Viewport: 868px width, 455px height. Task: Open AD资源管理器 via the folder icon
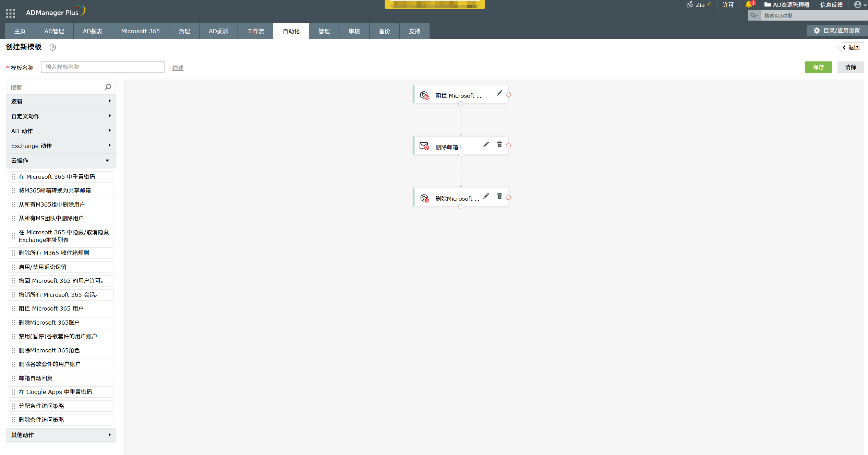coord(767,4)
